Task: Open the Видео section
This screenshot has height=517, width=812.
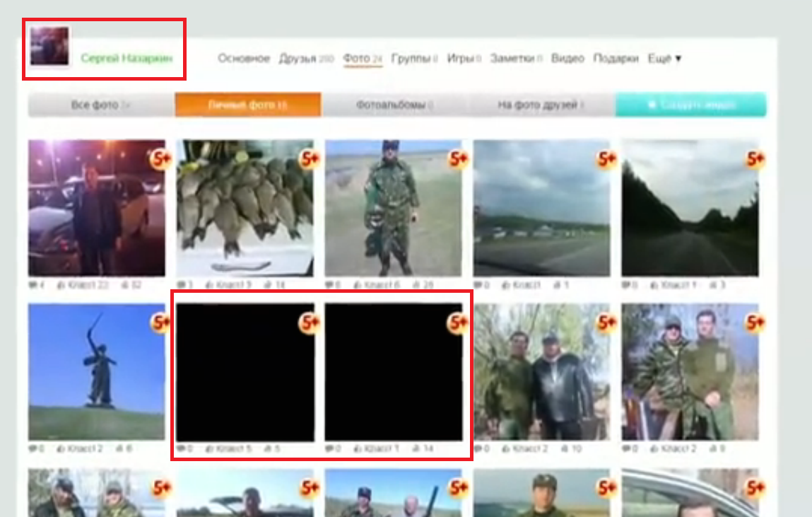Action: pyautogui.click(x=567, y=59)
